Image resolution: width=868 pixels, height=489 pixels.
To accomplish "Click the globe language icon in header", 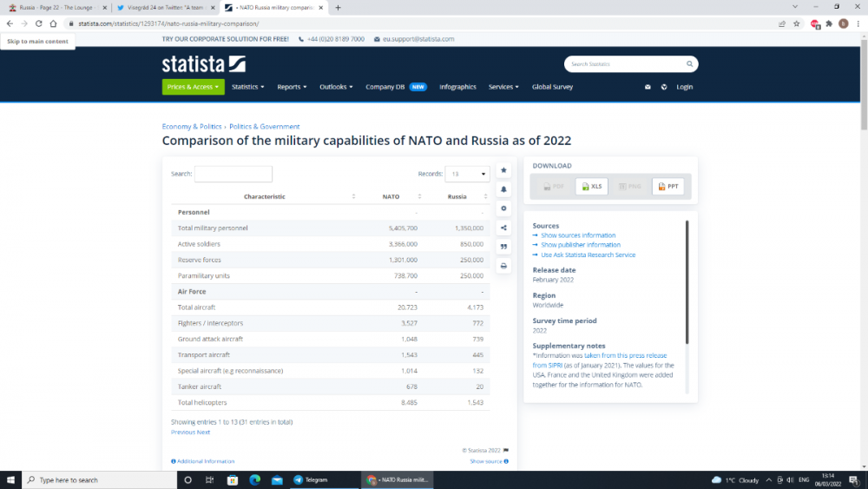I will click(664, 87).
